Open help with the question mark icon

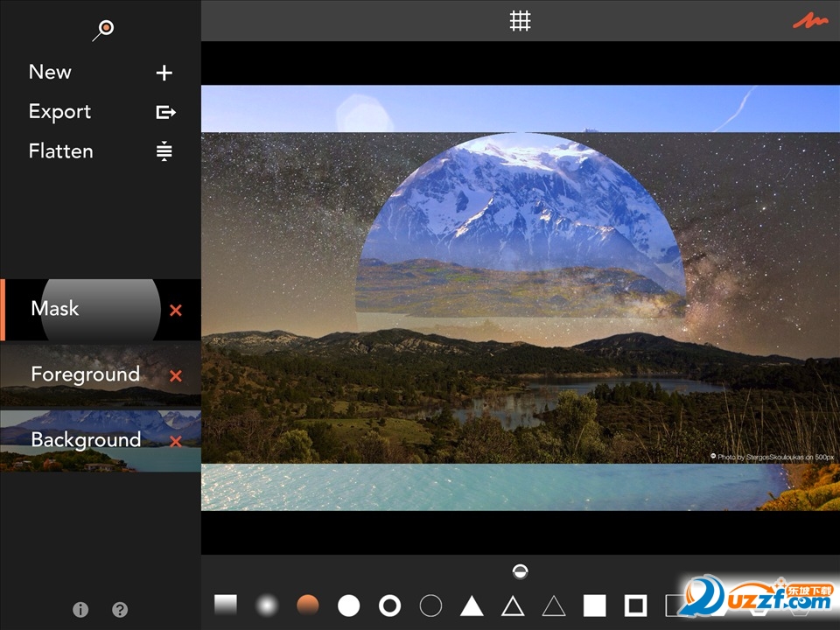(120, 610)
